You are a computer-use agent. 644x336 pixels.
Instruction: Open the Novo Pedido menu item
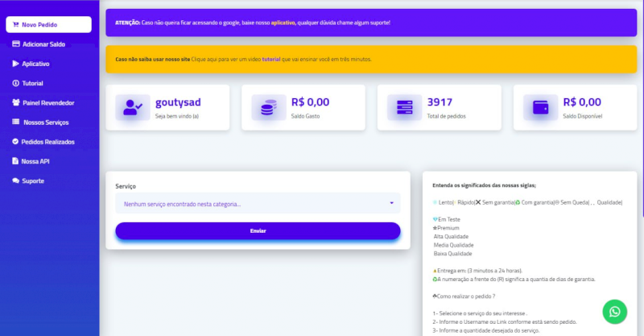click(48, 25)
